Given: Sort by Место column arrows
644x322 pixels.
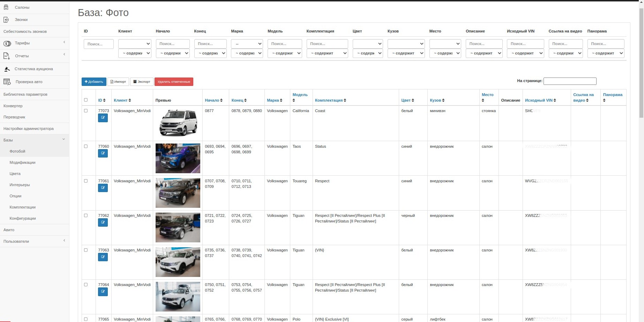Looking at the screenshot, I should click(x=483, y=101).
